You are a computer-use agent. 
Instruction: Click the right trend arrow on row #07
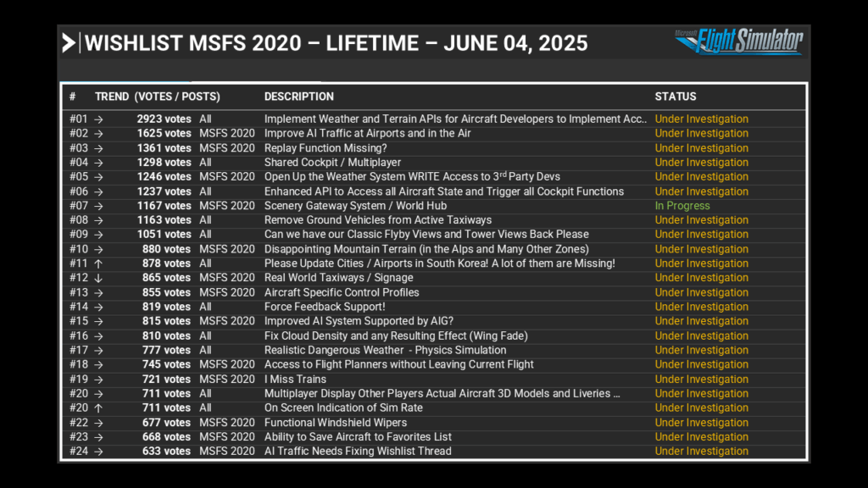[x=98, y=206]
